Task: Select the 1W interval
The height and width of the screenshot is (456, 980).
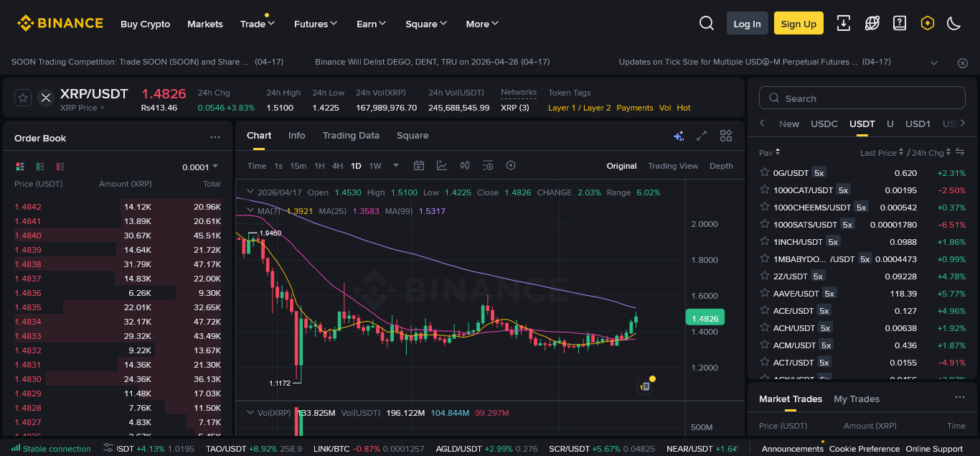Action: coord(375,166)
